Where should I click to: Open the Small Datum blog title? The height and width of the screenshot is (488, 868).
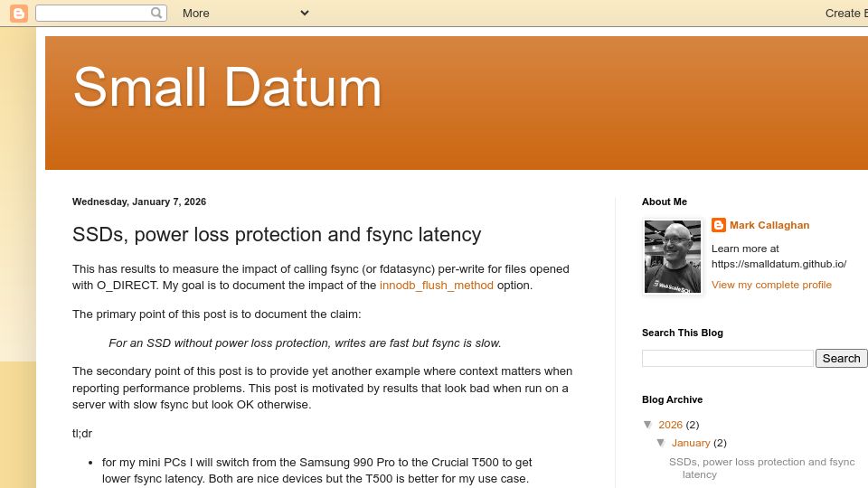point(228,88)
